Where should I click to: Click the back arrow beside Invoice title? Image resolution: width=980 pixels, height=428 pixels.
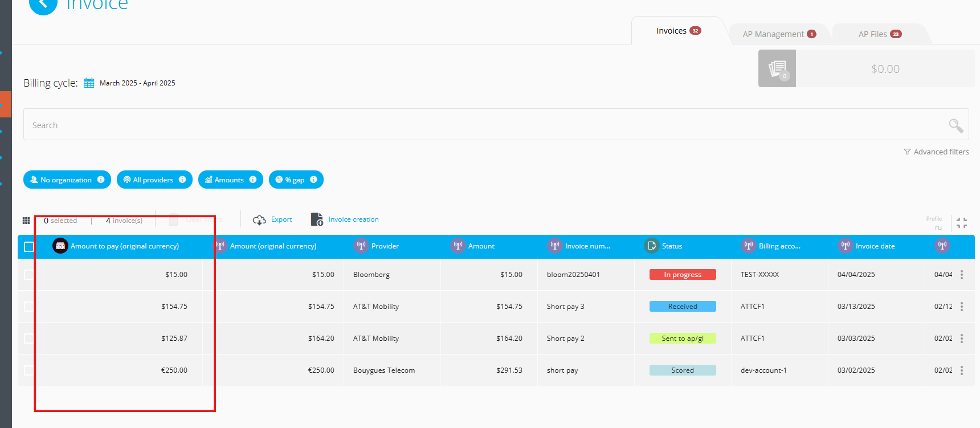coord(43,5)
